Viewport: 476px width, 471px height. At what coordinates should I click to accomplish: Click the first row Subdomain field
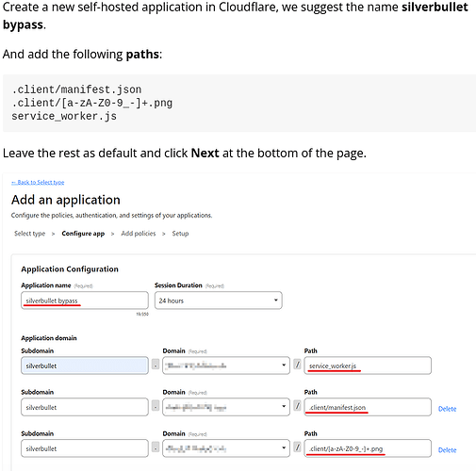click(x=85, y=365)
